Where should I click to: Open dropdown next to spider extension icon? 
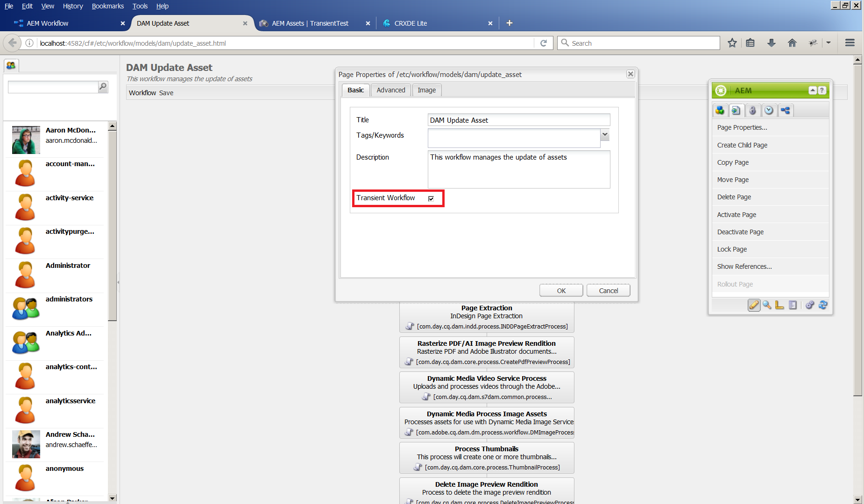pos(829,43)
